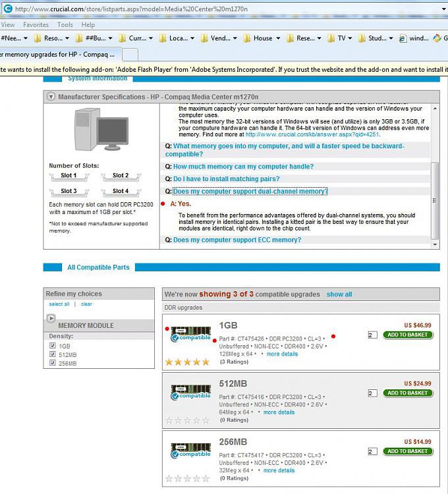The width and height of the screenshot is (448, 494).
Task: Click the computer illustration image
Action: (x=101, y=130)
